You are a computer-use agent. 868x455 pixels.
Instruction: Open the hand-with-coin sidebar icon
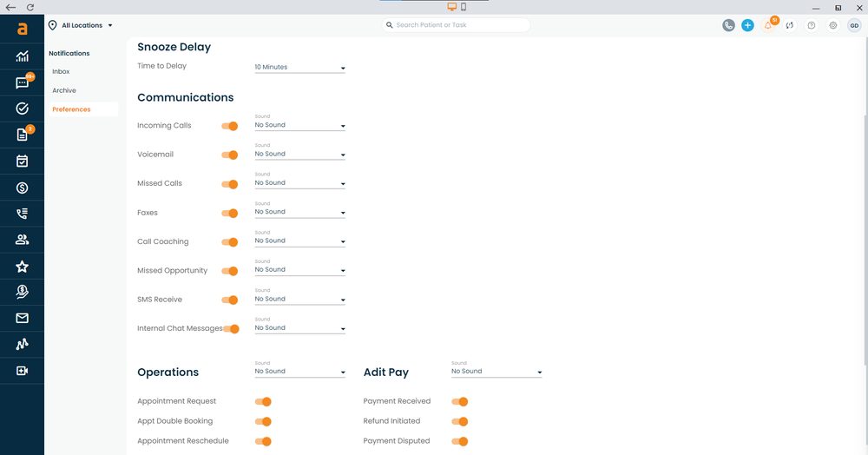(x=23, y=292)
